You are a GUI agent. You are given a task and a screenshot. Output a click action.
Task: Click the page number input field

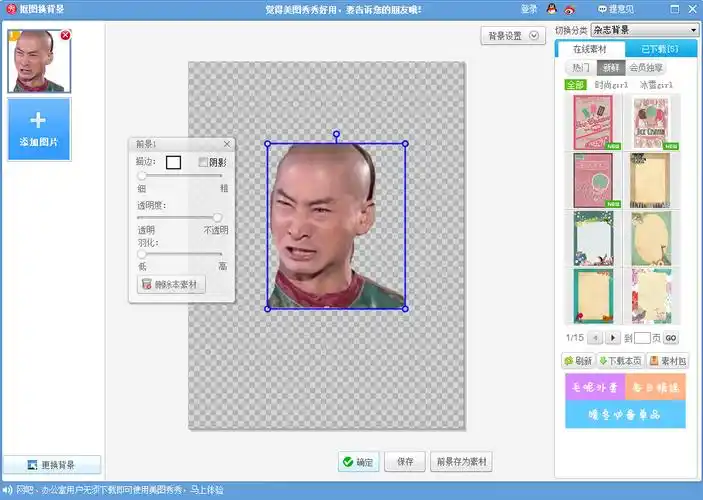click(x=642, y=338)
